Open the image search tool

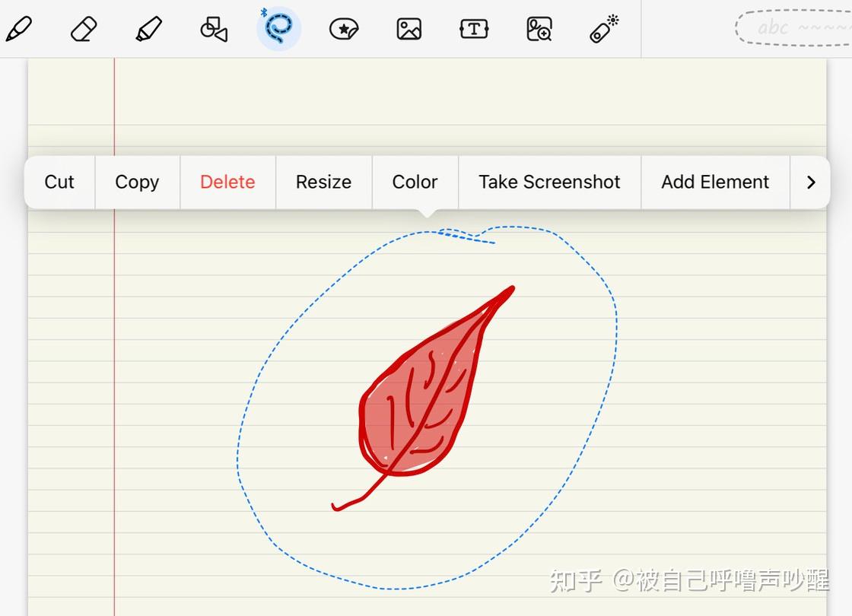[538, 28]
